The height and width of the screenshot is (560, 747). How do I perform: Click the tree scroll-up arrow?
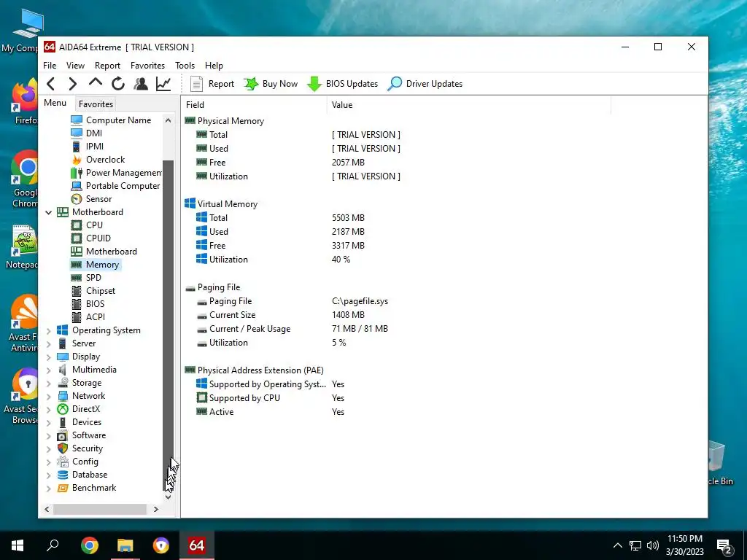[168, 120]
